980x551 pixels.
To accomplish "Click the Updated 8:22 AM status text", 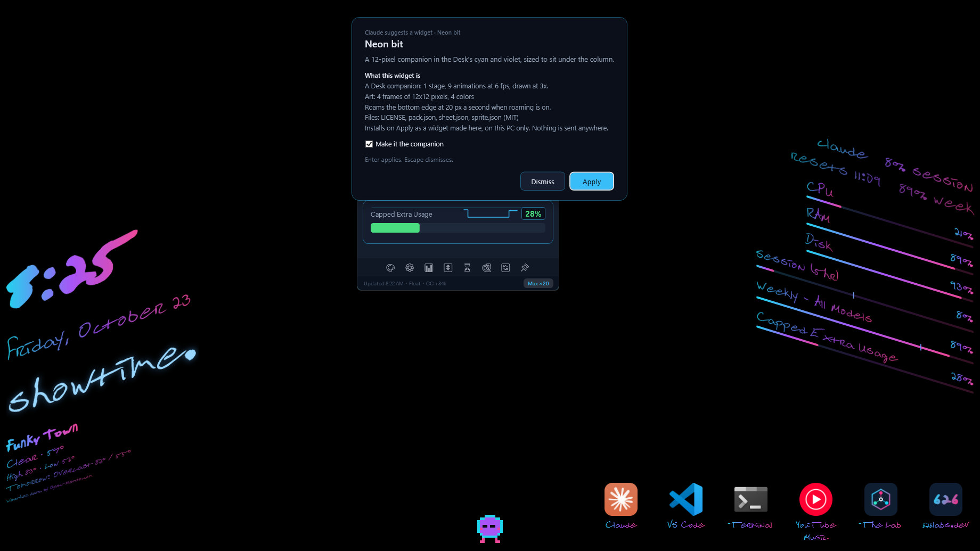I will (x=383, y=284).
